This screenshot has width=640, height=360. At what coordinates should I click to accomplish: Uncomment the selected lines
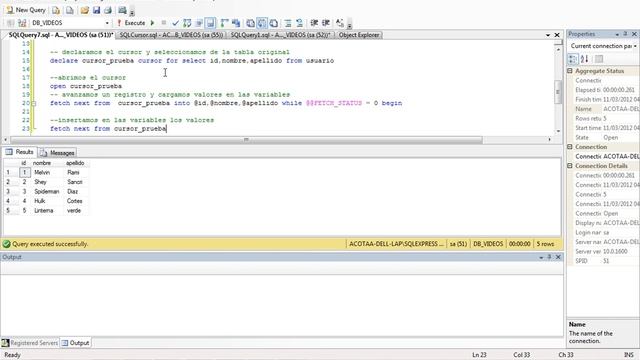299,23
